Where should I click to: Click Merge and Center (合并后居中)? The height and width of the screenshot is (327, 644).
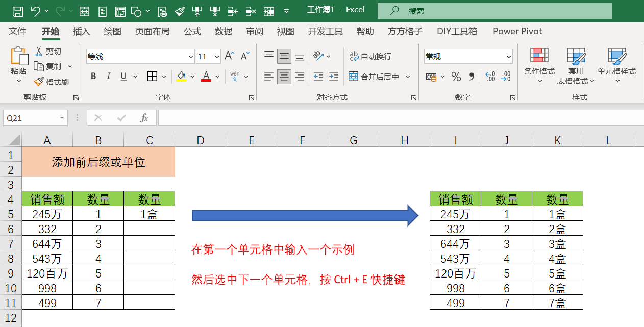click(374, 77)
